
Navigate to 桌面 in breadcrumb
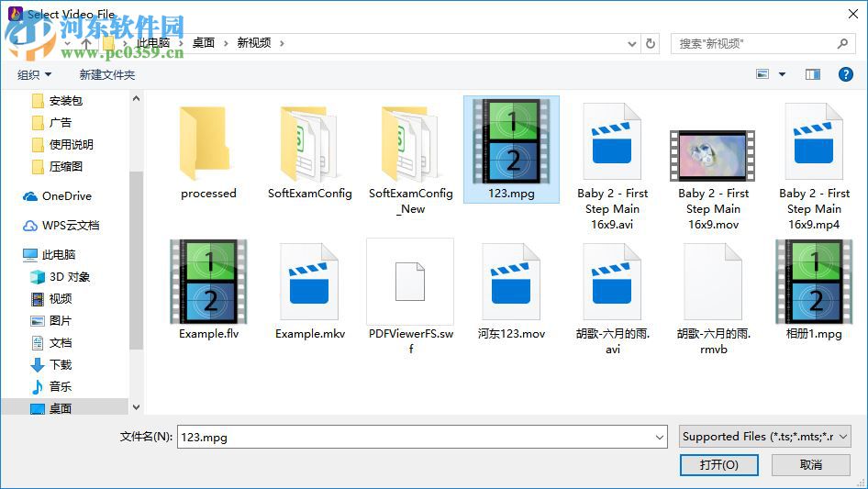(203, 42)
